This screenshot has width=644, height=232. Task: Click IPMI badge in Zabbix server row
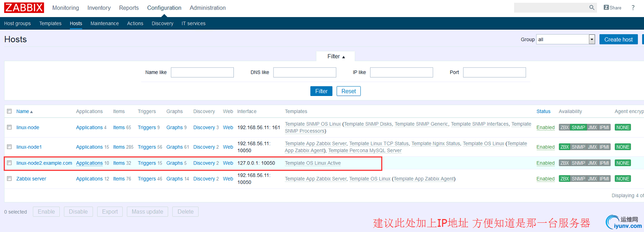tap(604, 179)
